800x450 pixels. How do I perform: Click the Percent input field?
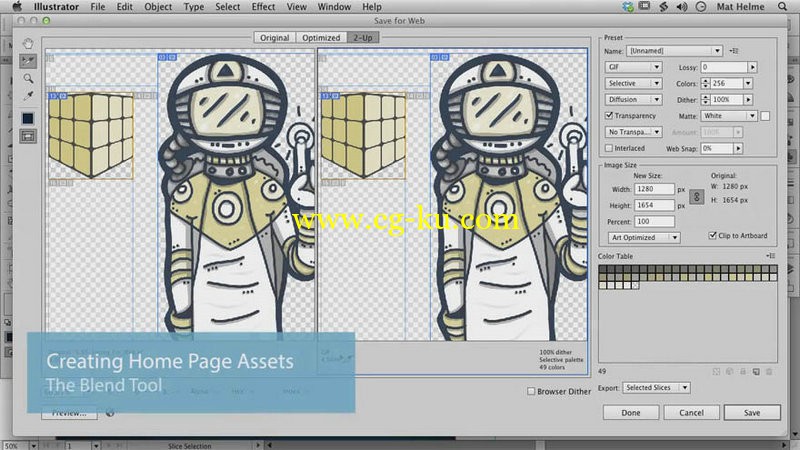coord(654,221)
